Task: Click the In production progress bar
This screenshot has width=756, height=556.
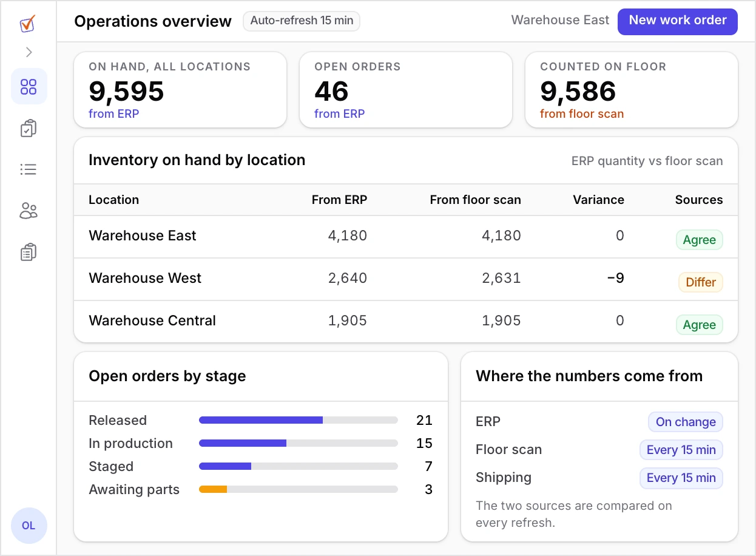Action: pos(299,443)
